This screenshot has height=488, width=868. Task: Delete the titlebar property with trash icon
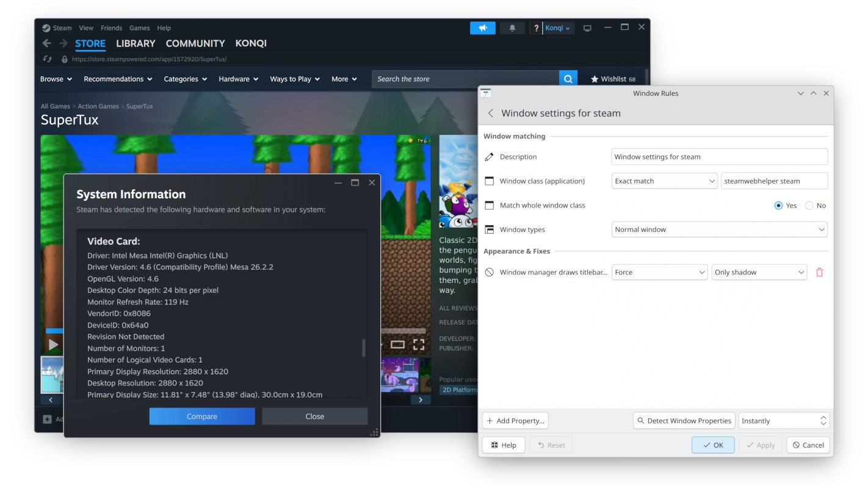click(820, 273)
